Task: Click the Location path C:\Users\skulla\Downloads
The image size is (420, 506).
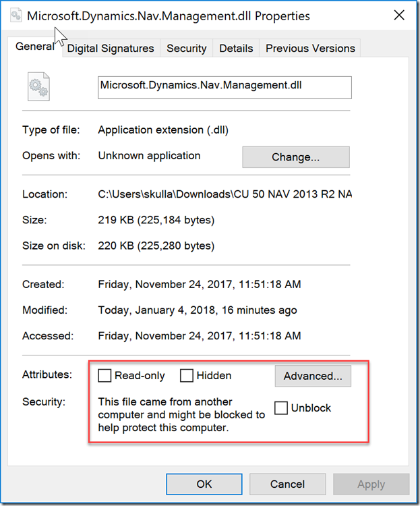Action: point(225,194)
